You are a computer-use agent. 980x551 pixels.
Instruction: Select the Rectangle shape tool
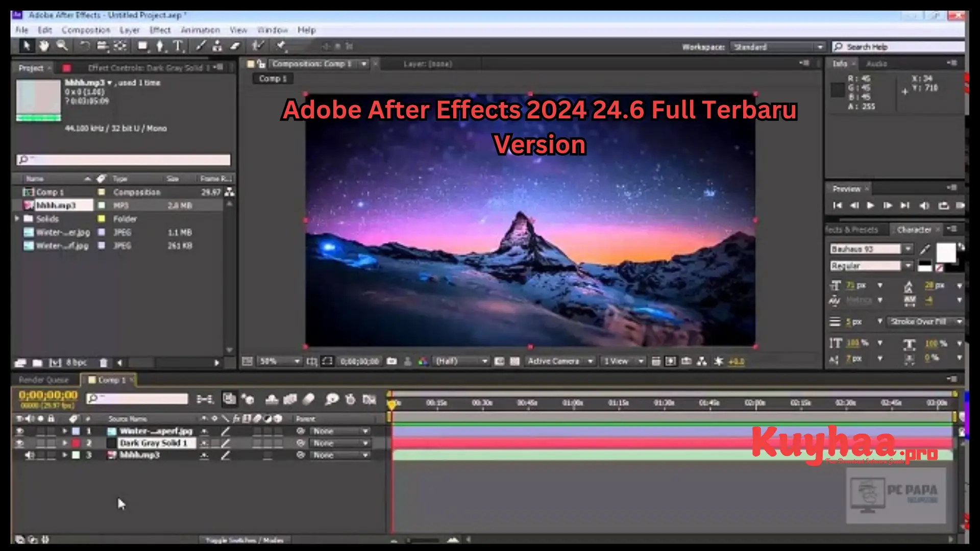tap(142, 47)
